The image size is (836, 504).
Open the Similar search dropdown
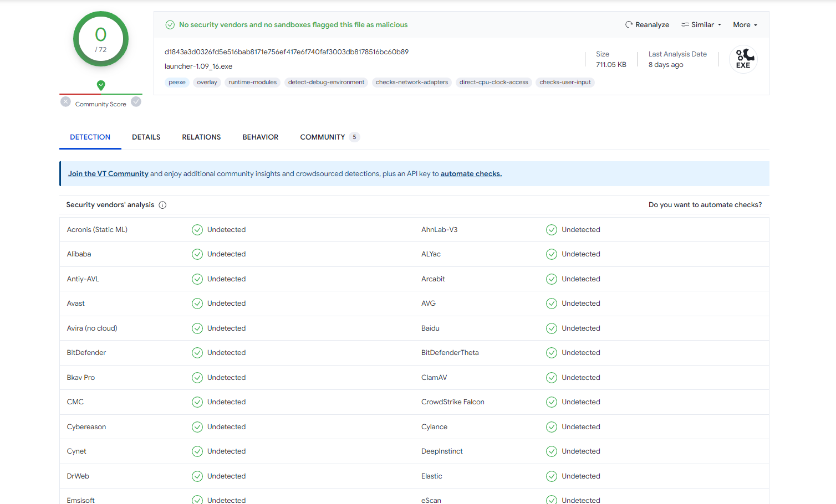tap(701, 24)
